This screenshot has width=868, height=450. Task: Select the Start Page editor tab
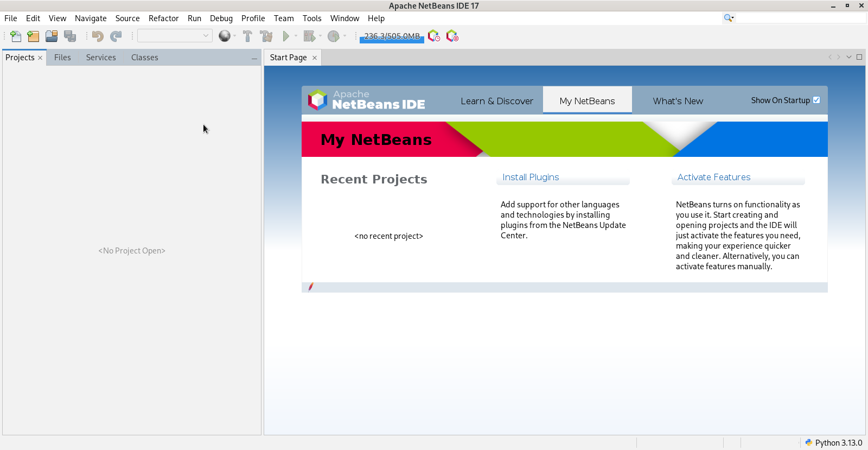pyautogui.click(x=289, y=58)
